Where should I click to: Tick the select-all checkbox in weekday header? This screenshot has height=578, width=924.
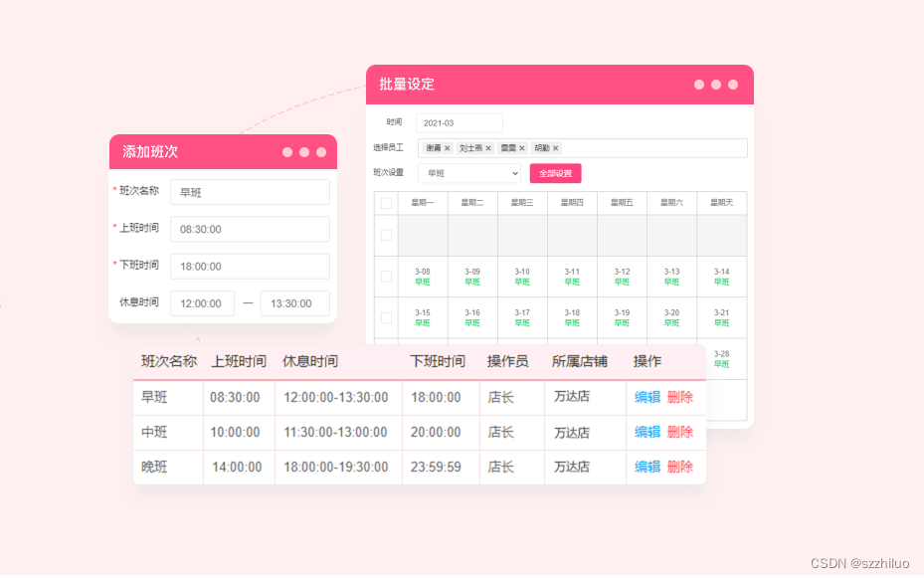pos(387,203)
